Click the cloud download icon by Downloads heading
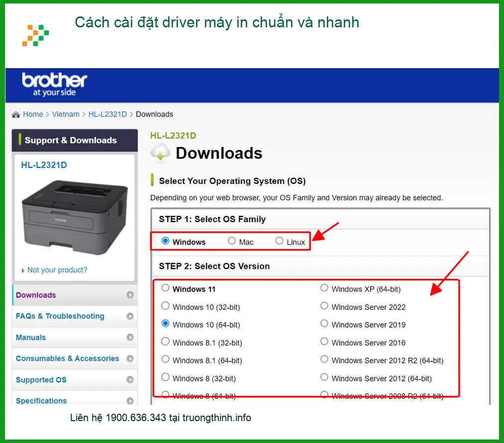The image size is (504, 443). (160, 152)
